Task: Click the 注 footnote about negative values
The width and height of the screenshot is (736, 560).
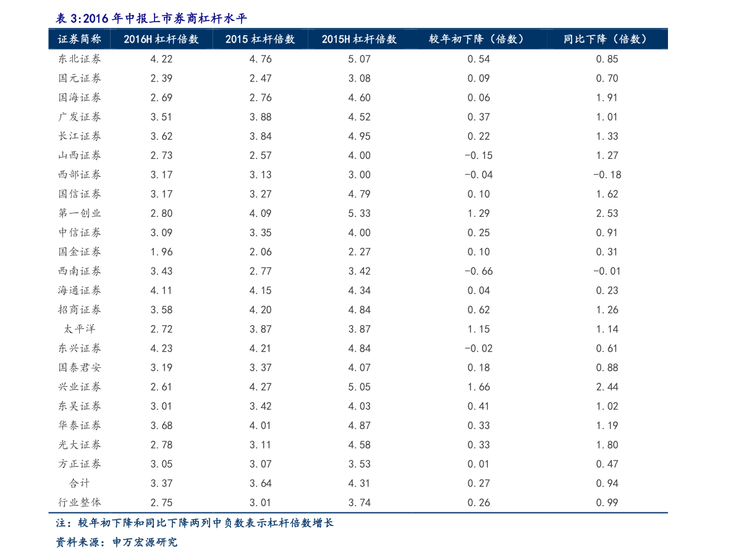Action: pos(194,523)
